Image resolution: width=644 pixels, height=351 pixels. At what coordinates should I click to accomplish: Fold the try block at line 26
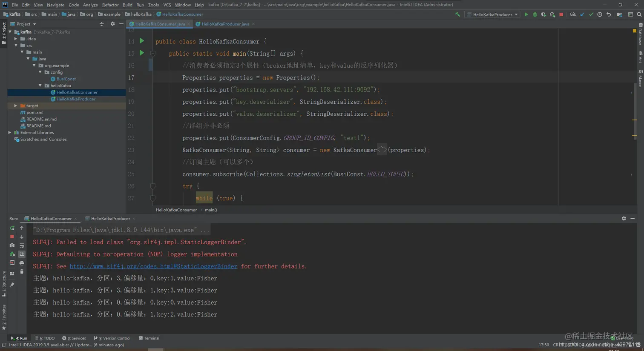[152, 186]
